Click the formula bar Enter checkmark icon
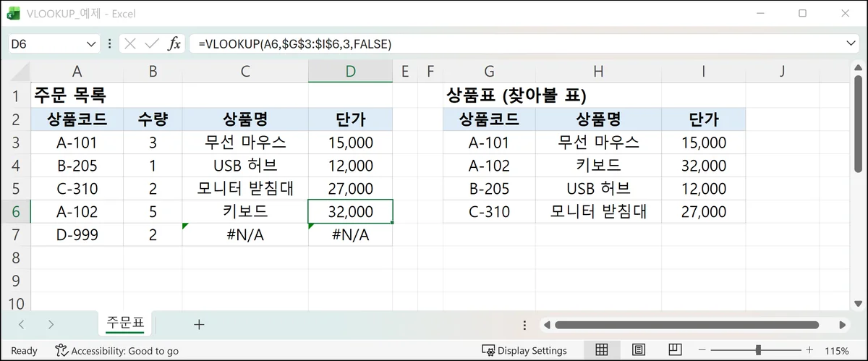 (152, 44)
